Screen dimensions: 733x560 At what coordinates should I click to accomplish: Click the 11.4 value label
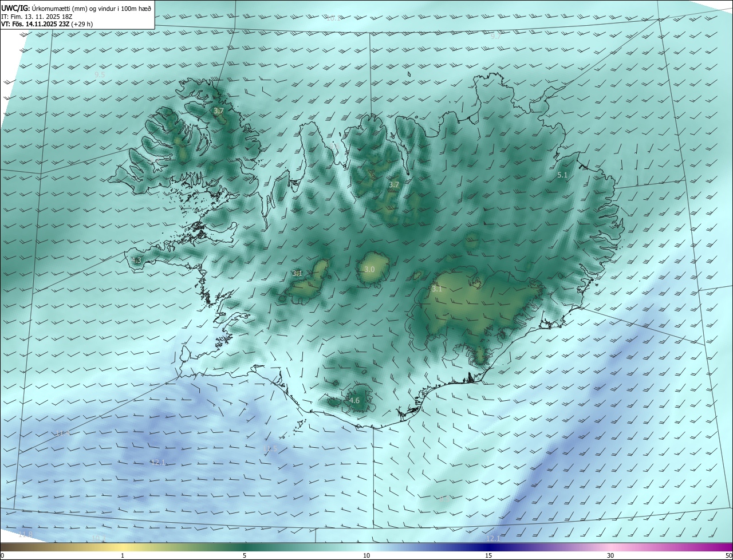(62, 433)
